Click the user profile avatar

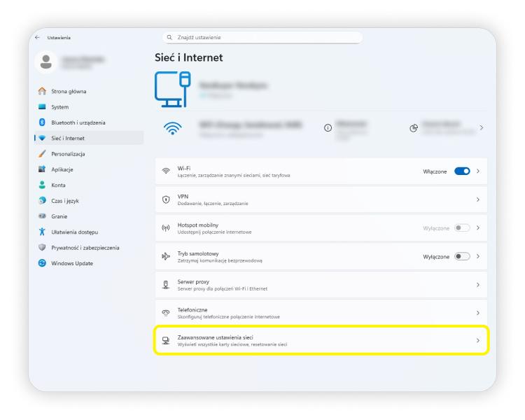coord(46,62)
